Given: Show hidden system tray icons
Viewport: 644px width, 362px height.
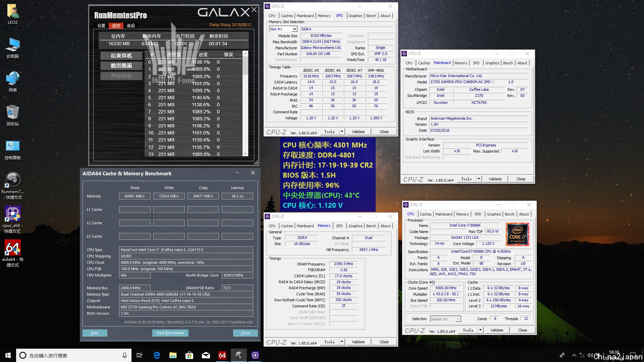Looking at the screenshot, I should 574,355.
